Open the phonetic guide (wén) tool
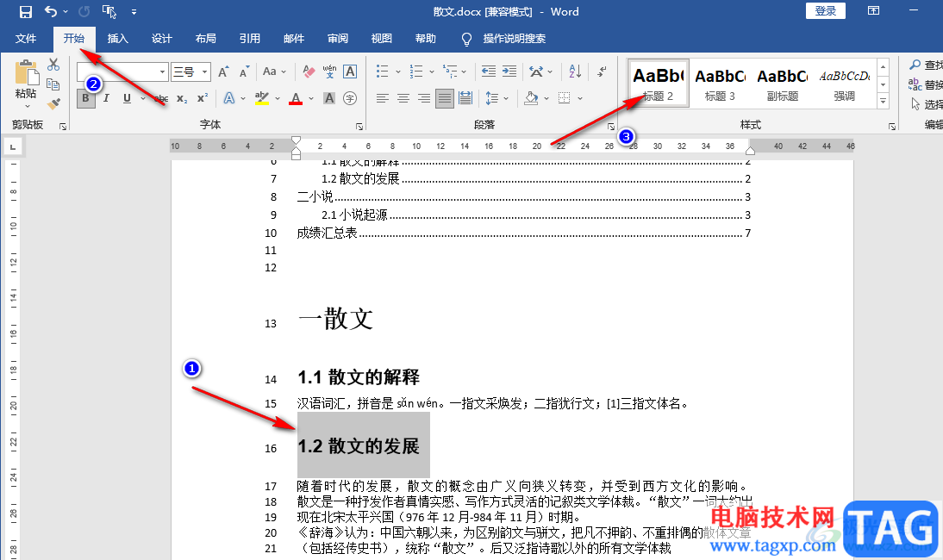The image size is (943, 560). pos(329,72)
